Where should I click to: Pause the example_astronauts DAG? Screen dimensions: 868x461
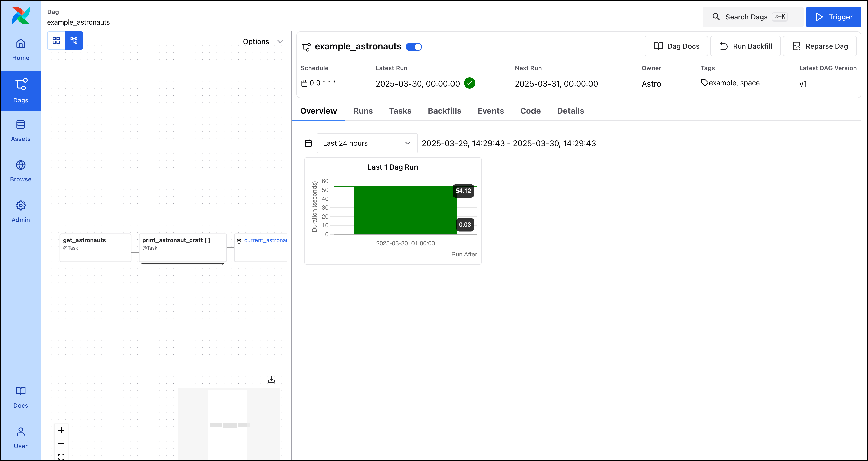(414, 47)
